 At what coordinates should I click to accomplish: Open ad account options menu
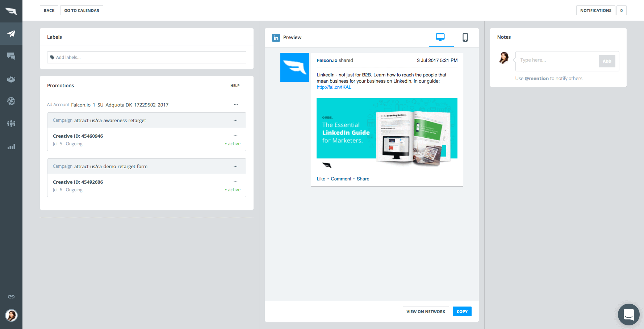236,105
